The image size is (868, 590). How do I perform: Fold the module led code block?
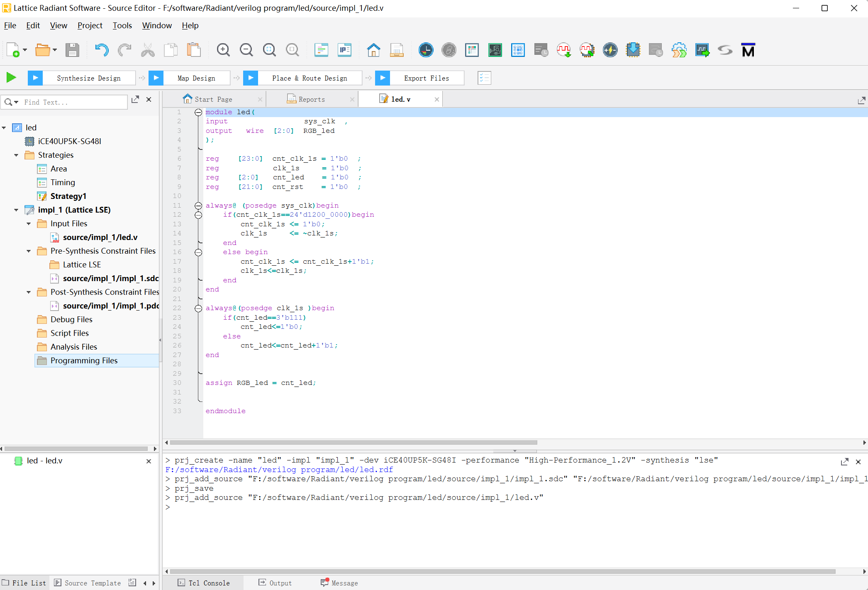coord(198,112)
